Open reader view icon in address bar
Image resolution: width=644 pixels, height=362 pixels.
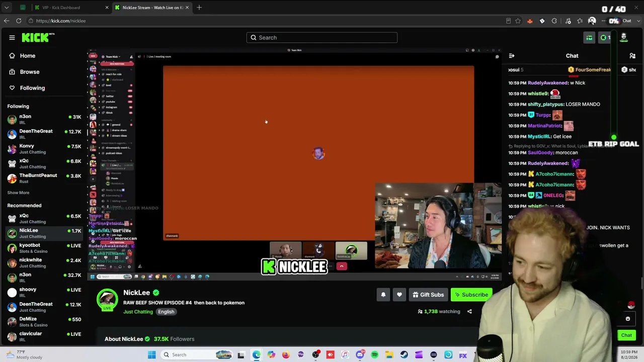(508, 21)
